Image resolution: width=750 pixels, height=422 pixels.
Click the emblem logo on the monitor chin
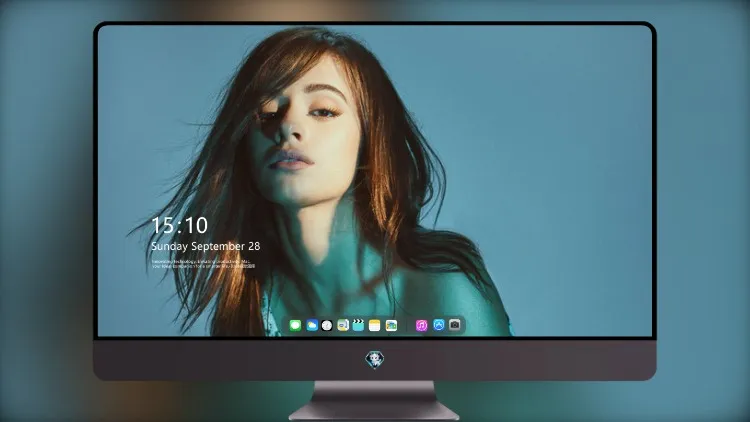375,359
